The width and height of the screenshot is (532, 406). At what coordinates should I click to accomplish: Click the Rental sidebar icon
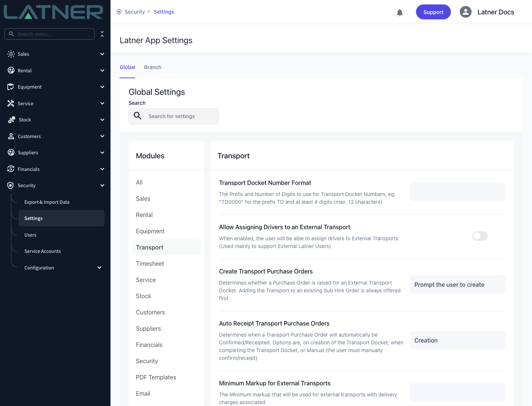(11, 70)
